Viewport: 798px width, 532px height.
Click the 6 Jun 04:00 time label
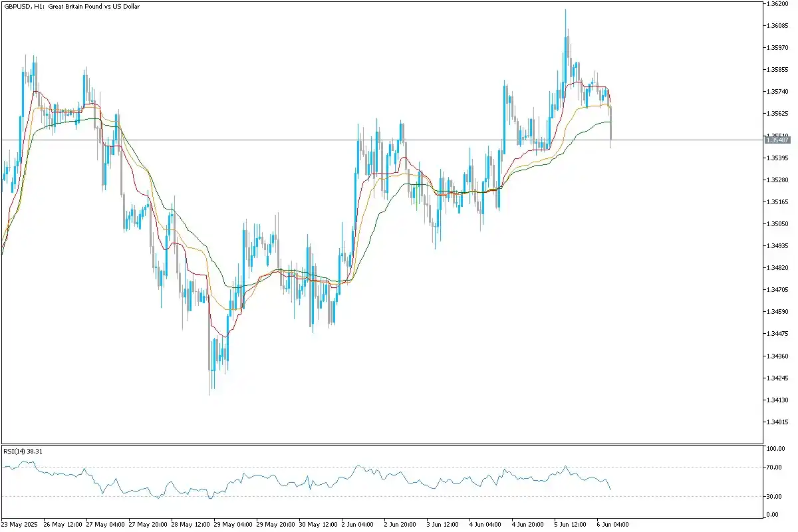(614, 524)
